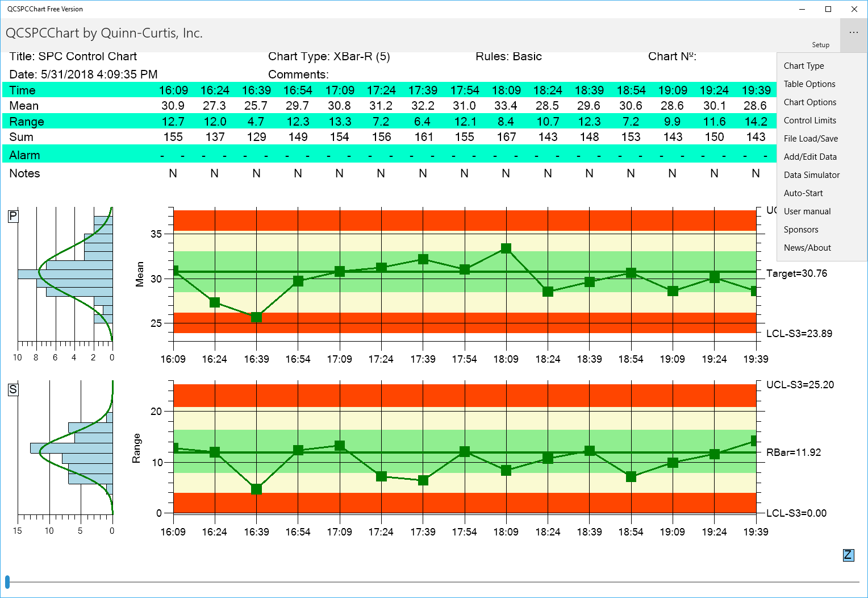Open the Control Limits dialog
The height and width of the screenshot is (598, 868).
pyautogui.click(x=810, y=120)
